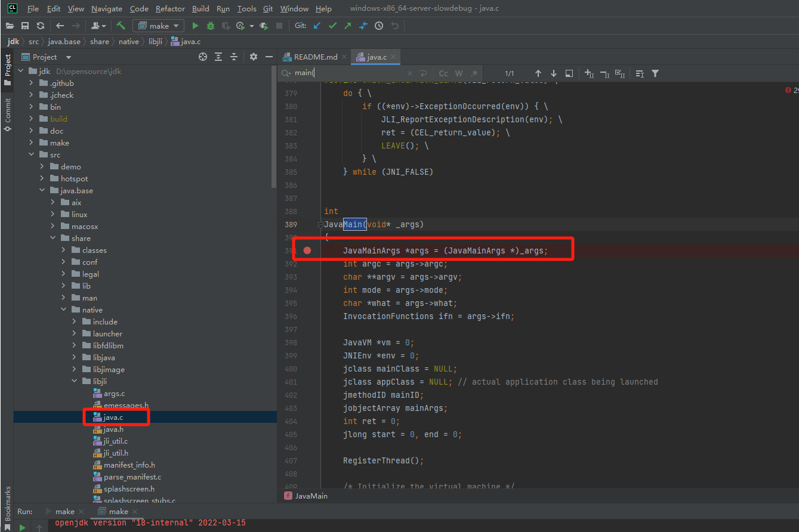Click Git Fetch blue arrows icon
Viewport: 799px width, 532px height.
pos(363,26)
